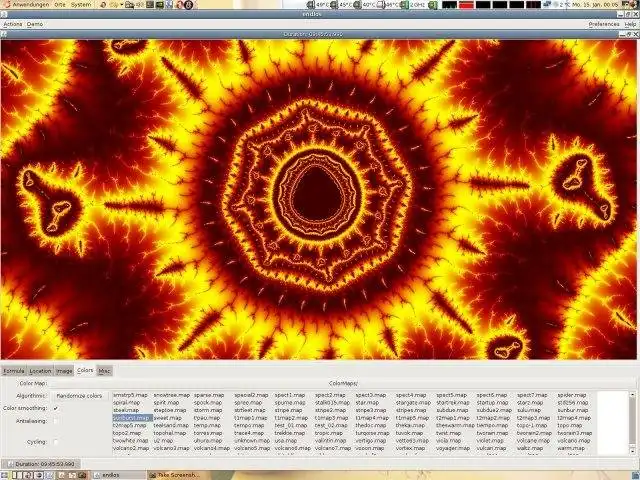Select the volcano2.map color map
Viewport: 640px width, 480px height.
(x=131, y=448)
